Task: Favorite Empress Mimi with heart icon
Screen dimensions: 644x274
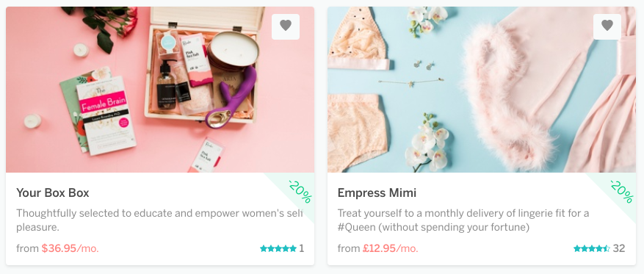Action: (607, 26)
